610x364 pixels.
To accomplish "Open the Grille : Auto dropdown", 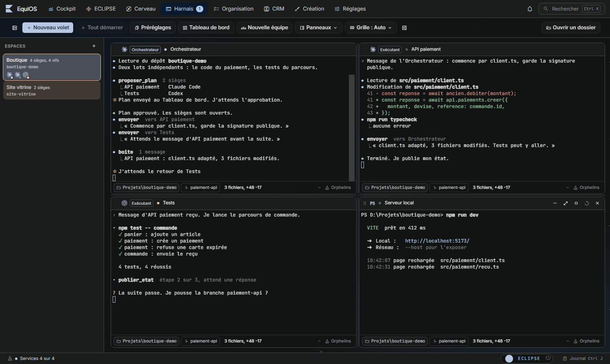I will [370, 28].
